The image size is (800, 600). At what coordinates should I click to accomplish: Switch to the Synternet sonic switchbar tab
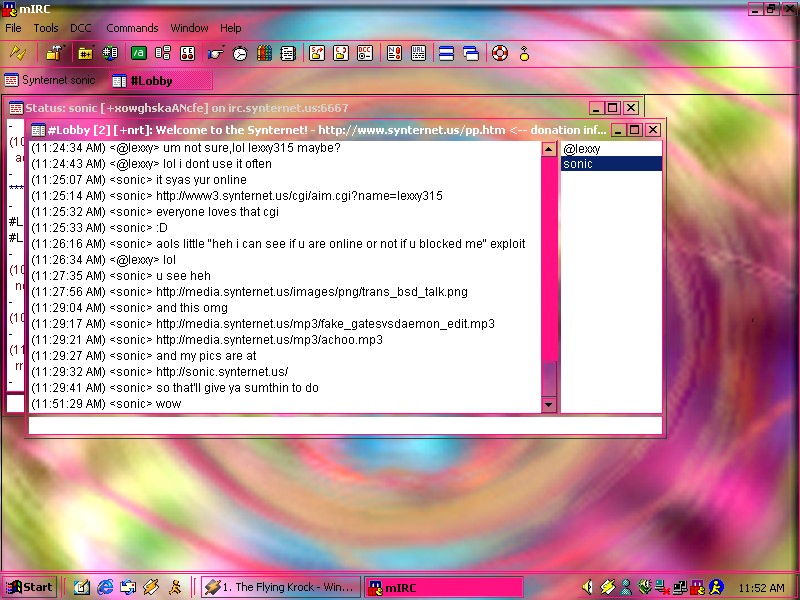click(x=52, y=80)
